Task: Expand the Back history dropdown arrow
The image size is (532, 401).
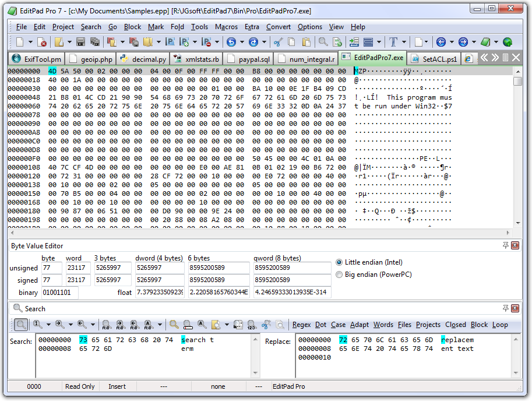Action: pos(452,42)
